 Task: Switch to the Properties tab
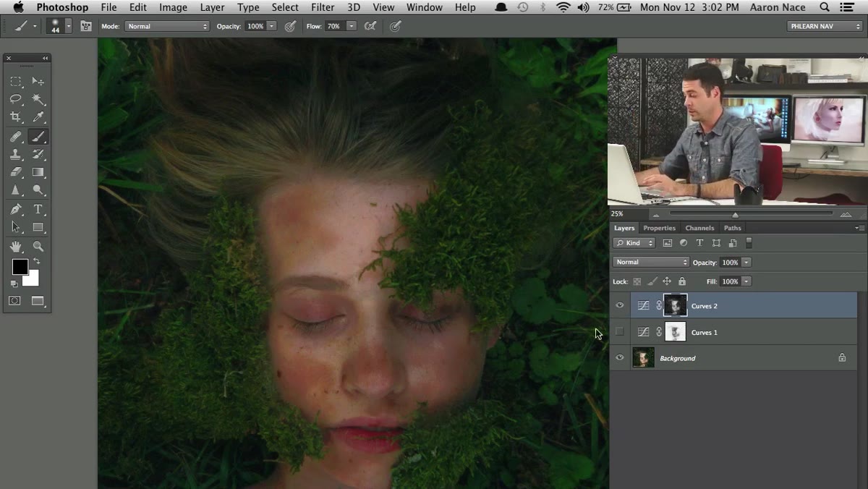(659, 228)
